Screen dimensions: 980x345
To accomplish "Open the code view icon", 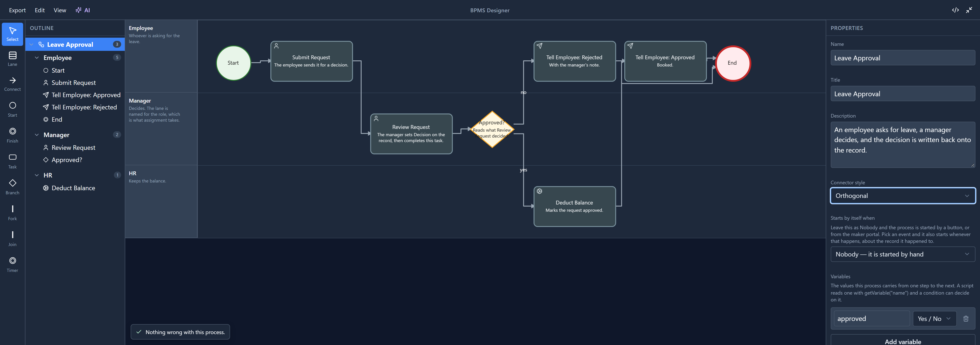I will tap(955, 10).
